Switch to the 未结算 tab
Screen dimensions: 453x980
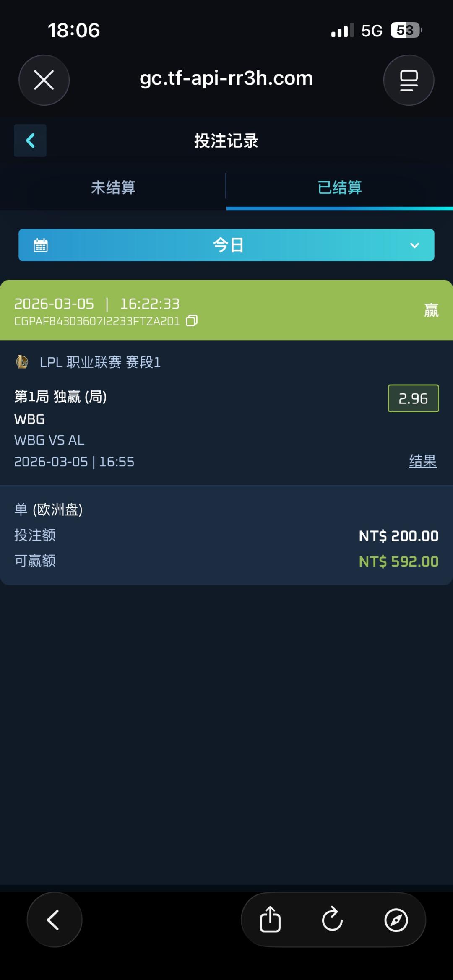point(113,187)
